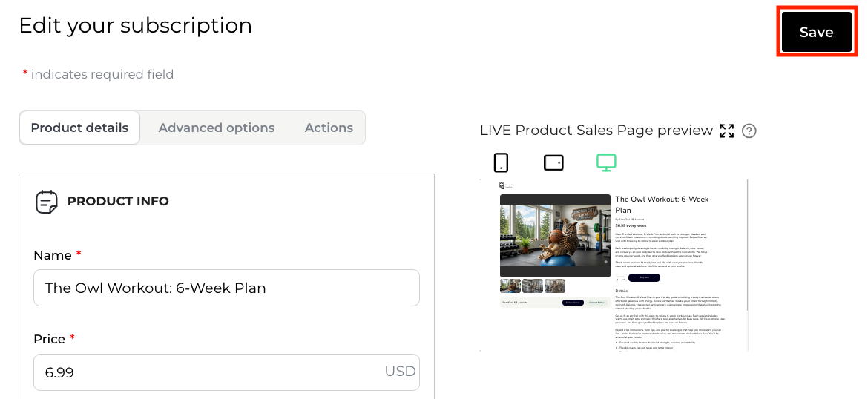The height and width of the screenshot is (399, 868).
Task: Click the Buy now button in preview
Action: (643, 277)
